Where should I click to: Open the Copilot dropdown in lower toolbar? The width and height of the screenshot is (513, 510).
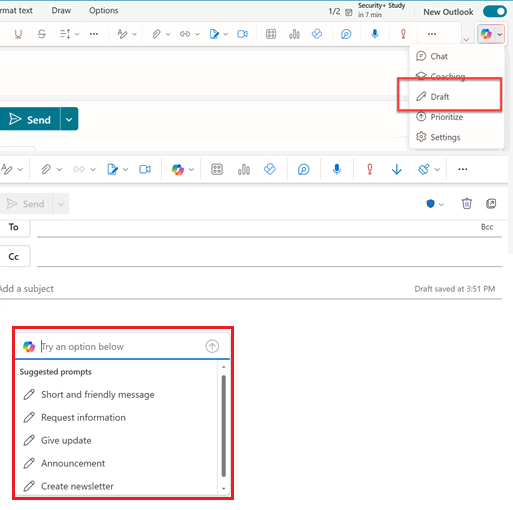191,169
